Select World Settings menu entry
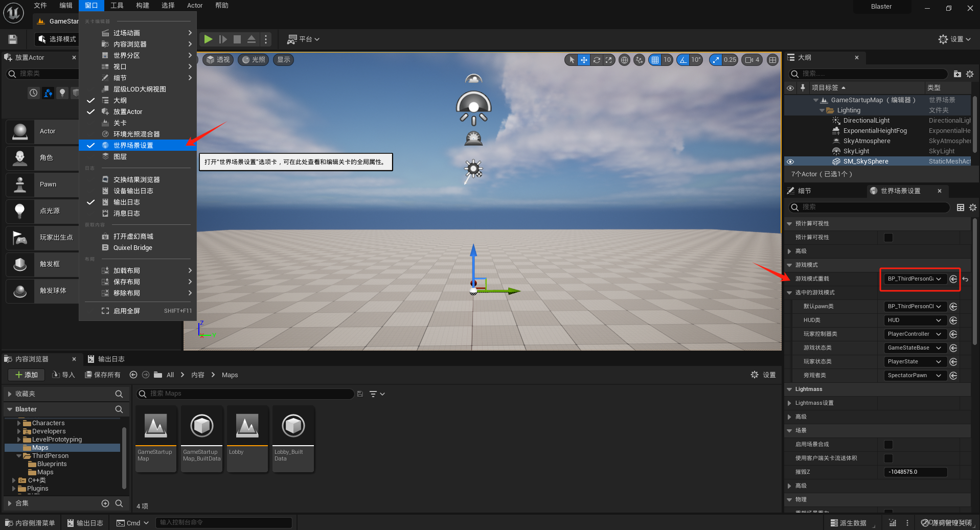980x530 pixels. tap(138, 145)
